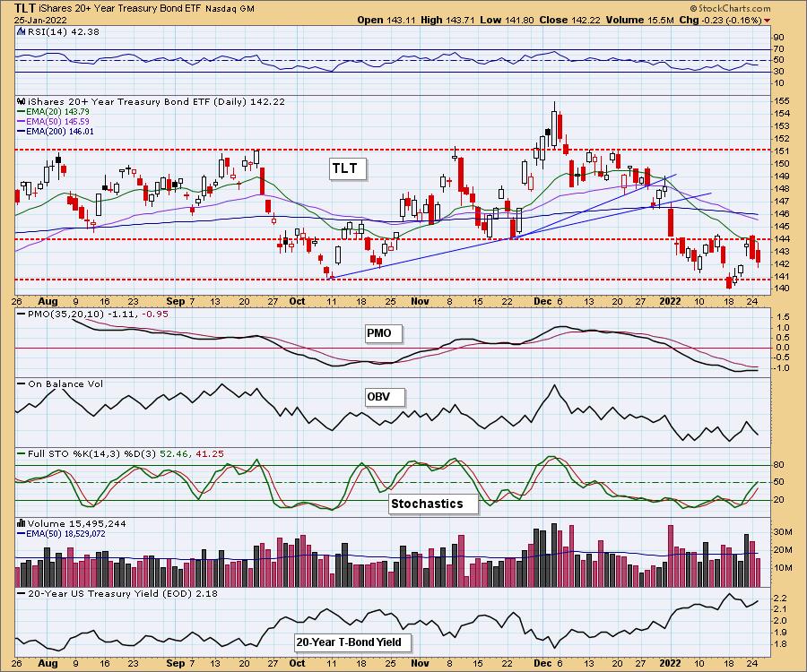Click the candlestick icon before iShares Daily legend
Viewport: 807px width, 672px height.
click(21, 101)
